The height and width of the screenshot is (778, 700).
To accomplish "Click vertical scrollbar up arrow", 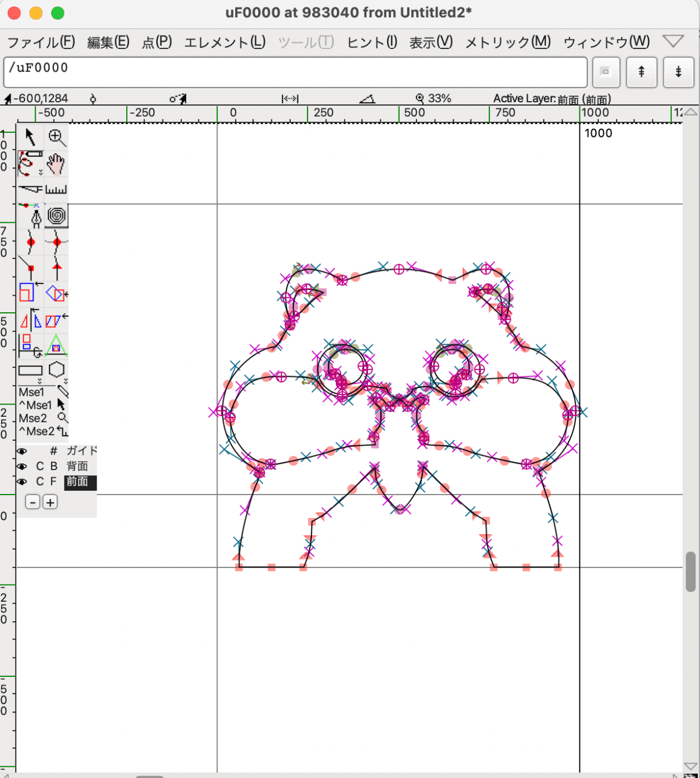I will pos(691,112).
